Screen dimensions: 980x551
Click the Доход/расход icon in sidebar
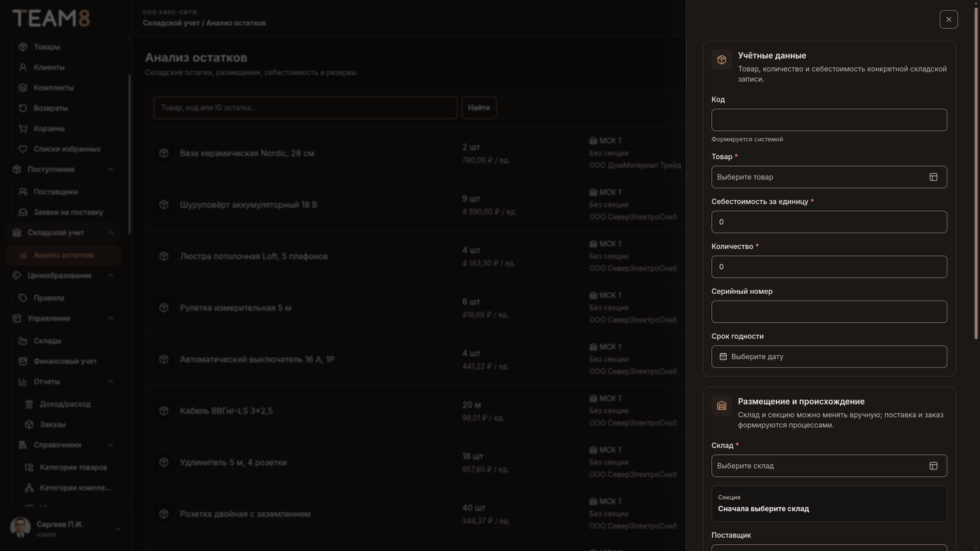coord(29,404)
